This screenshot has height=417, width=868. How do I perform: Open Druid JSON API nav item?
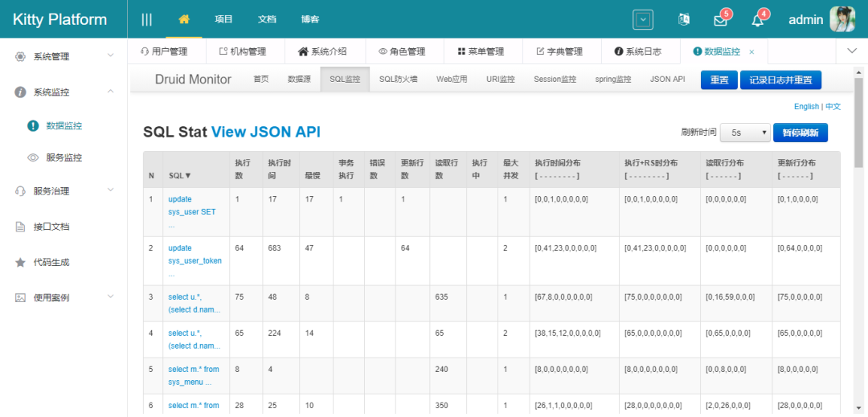pos(667,79)
